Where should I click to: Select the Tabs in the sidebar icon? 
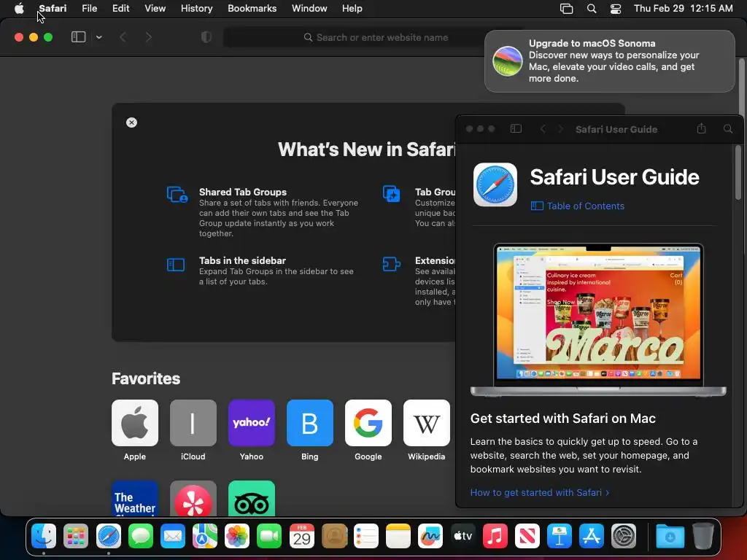(x=176, y=264)
